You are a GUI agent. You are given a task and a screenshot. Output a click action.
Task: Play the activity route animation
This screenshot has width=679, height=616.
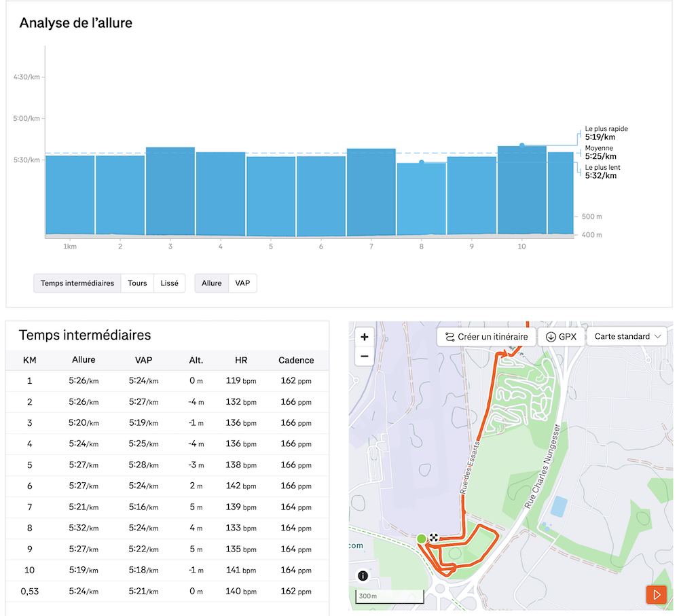click(656, 594)
